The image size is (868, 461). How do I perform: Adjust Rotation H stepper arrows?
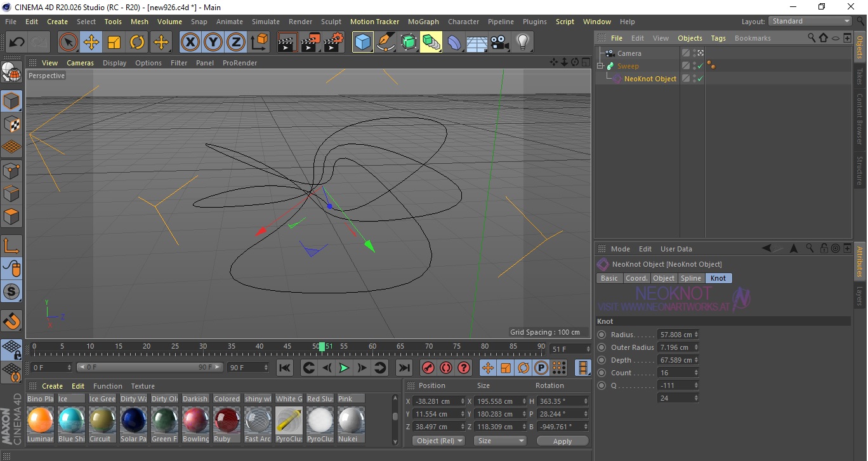click(586, 401)
